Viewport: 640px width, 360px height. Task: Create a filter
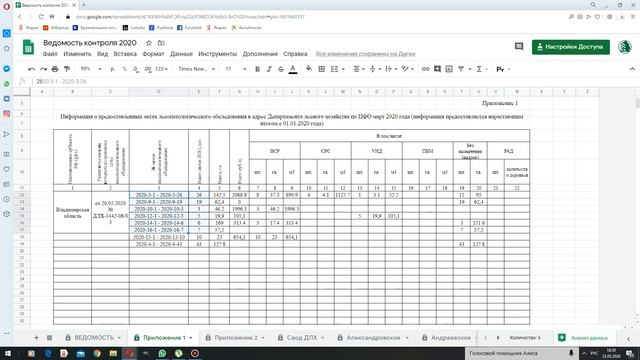[x=461, y=69]
